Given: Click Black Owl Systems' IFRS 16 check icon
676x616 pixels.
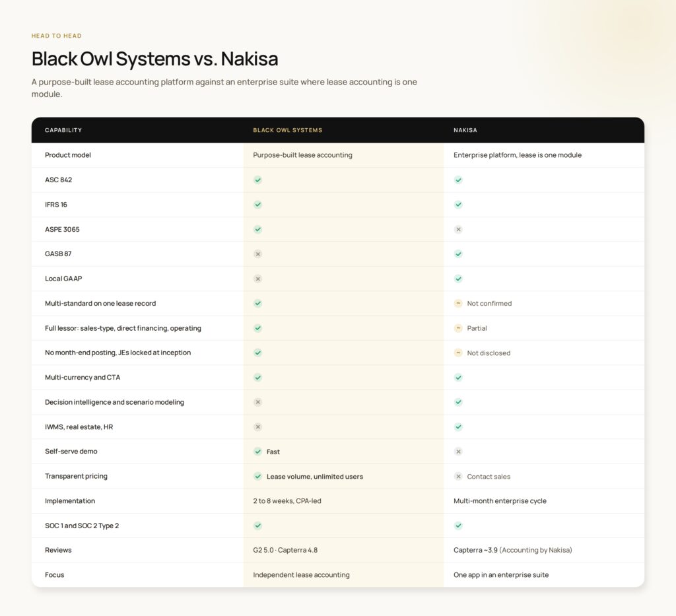Looking at the screenshot, I should [x=258, y=205].
